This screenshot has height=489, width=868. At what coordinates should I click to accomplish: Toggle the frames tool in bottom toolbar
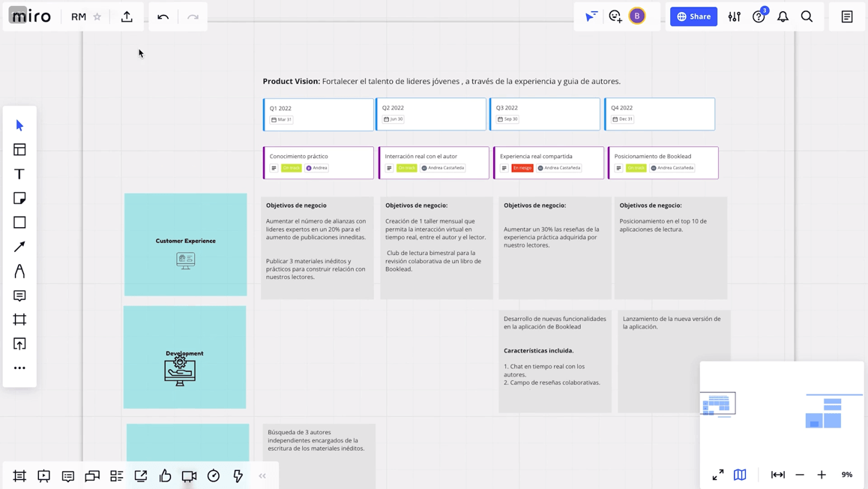[x=19, y=475]
